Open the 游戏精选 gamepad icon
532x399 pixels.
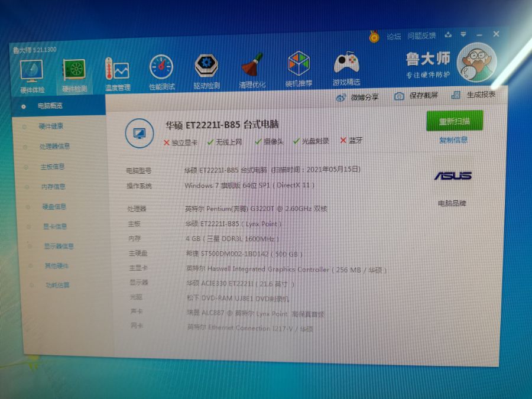click(346, 64)
